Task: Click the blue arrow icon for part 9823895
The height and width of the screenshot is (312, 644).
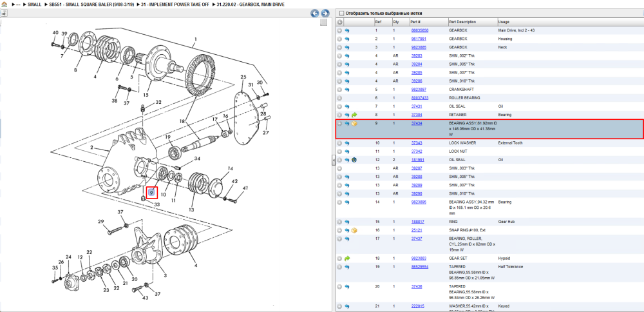Action: pyautogui.click(x=347, y=202)
